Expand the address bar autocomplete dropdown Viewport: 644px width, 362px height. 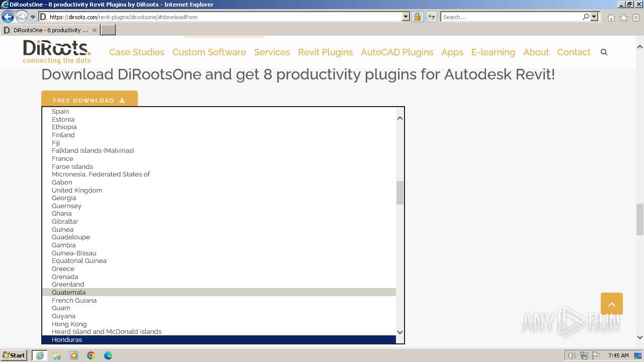coord(406,17)
